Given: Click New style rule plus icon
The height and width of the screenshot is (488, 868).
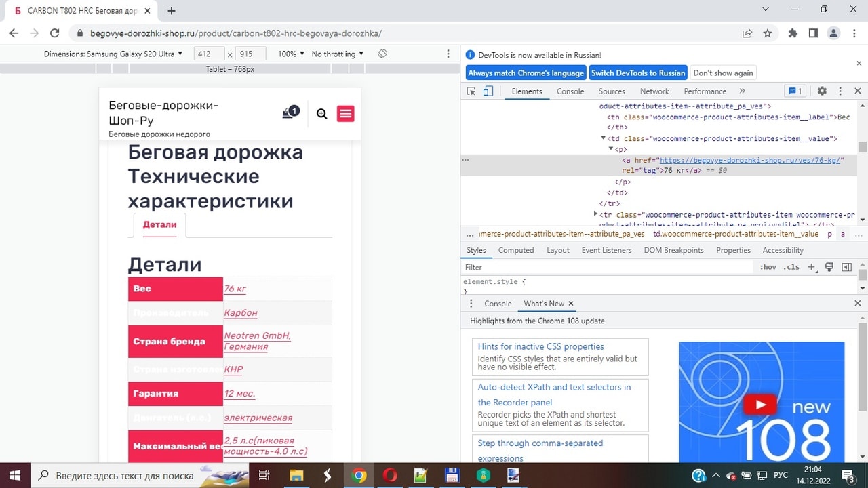Looking at the screenshot, I should (x=812, y=268).
